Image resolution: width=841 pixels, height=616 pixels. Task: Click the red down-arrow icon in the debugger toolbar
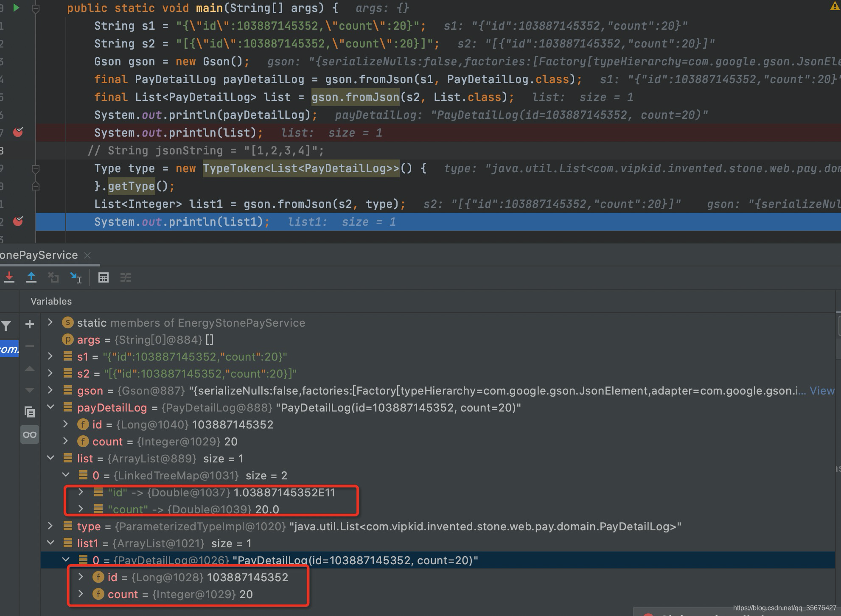(x=9, y=277)
